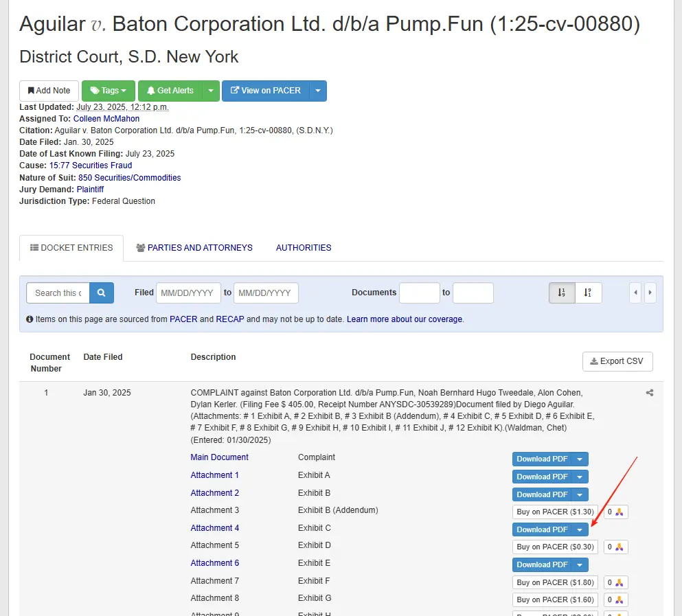Sort docket entries ascending
The image size is (682, 616).
coord(562,293)
